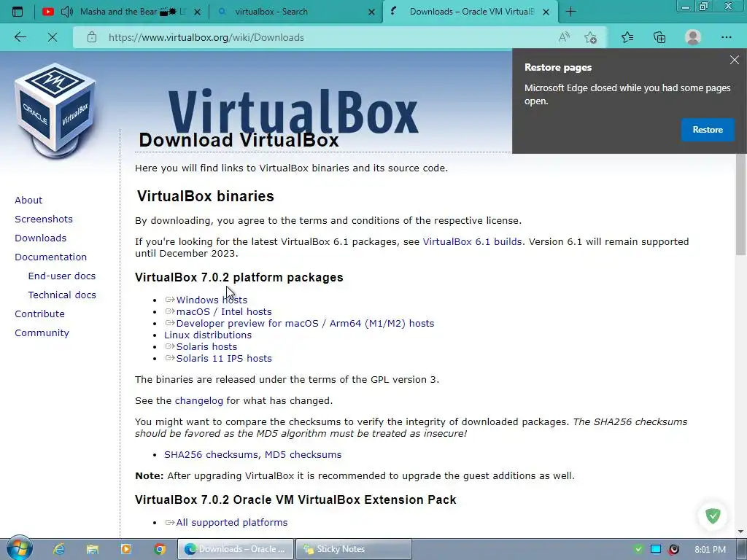Open the SHA256 checksums link
This screenshot has width=747, height=560.
click(x=211, y=454)
